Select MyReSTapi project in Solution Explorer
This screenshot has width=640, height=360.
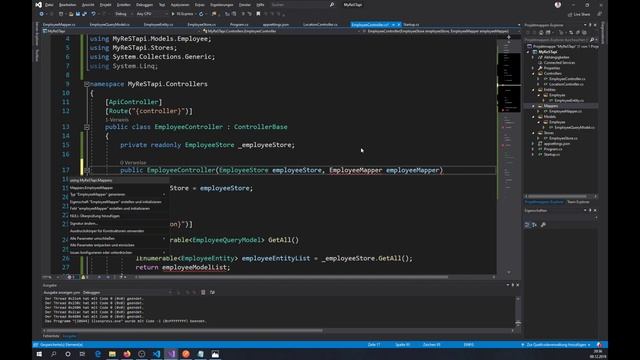[547, 52]
